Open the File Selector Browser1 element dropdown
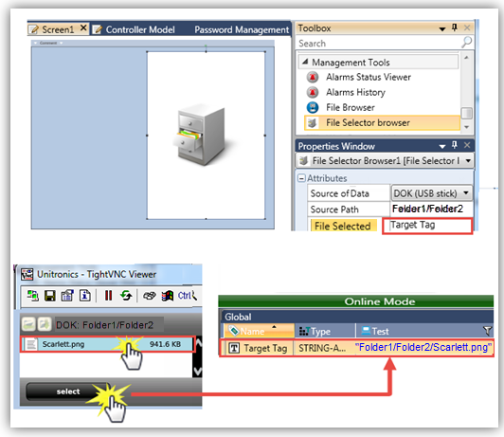 pos(468,160)
